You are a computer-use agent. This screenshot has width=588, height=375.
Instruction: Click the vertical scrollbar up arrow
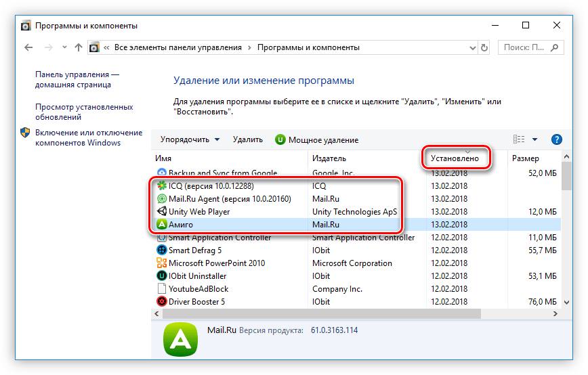coord(566,156)
